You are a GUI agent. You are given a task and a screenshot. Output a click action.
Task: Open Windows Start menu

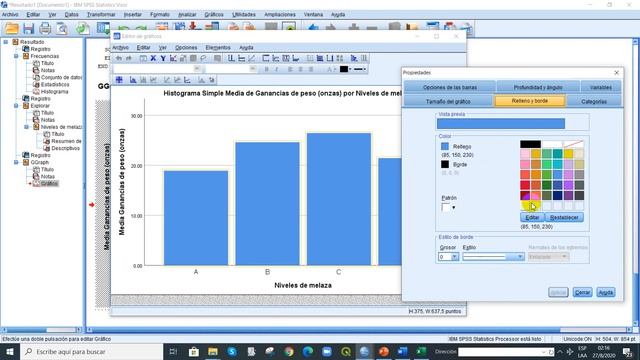tap(9, 351)
